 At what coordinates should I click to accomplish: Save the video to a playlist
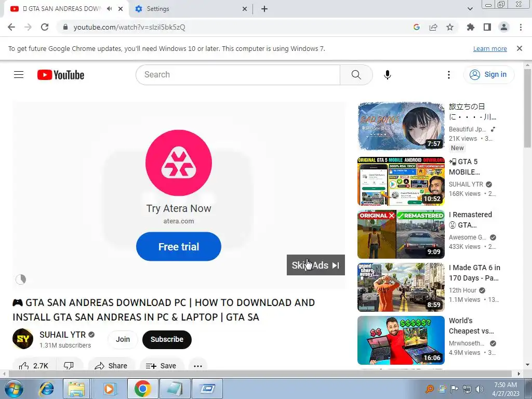161,366
